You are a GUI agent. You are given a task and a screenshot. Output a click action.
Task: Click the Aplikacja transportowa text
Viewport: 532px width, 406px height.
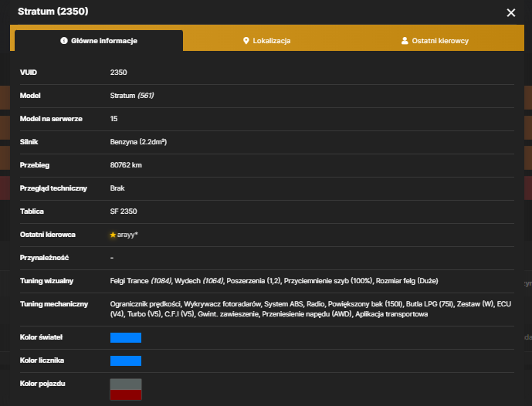[391, 314]
